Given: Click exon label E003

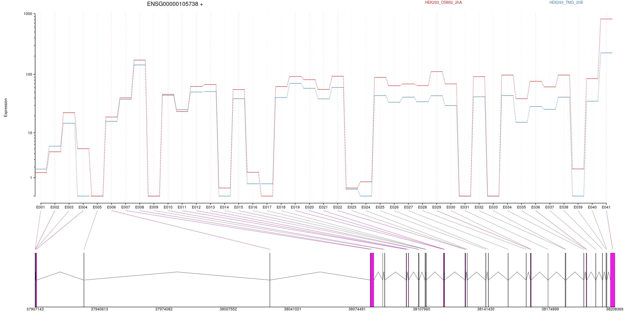Looking at the screenshot, I should pos(69,207).
